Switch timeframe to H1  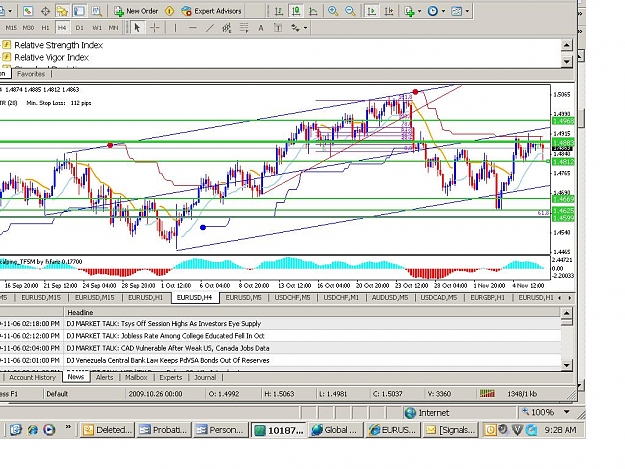point(45,27)
